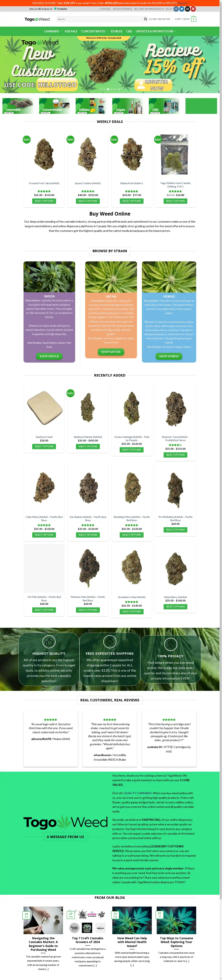Click the email envelope icon

click(187, 9)
